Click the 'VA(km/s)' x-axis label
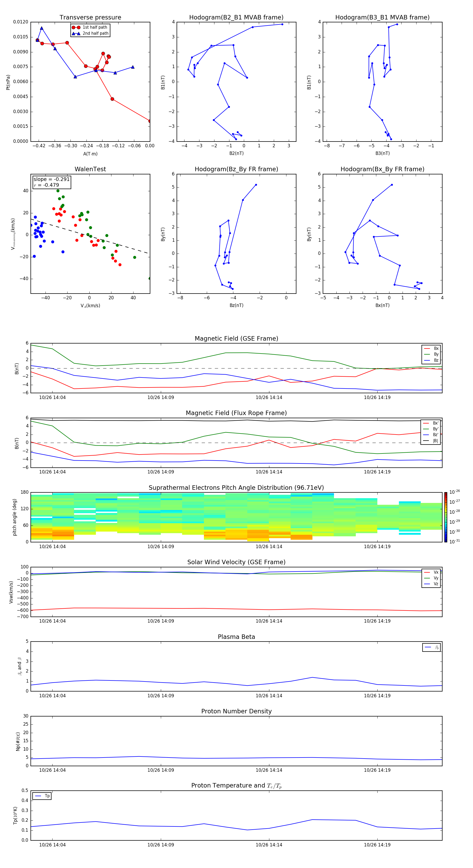The height and width of the screenshot is (868, 473). click(x=90, y=306)
